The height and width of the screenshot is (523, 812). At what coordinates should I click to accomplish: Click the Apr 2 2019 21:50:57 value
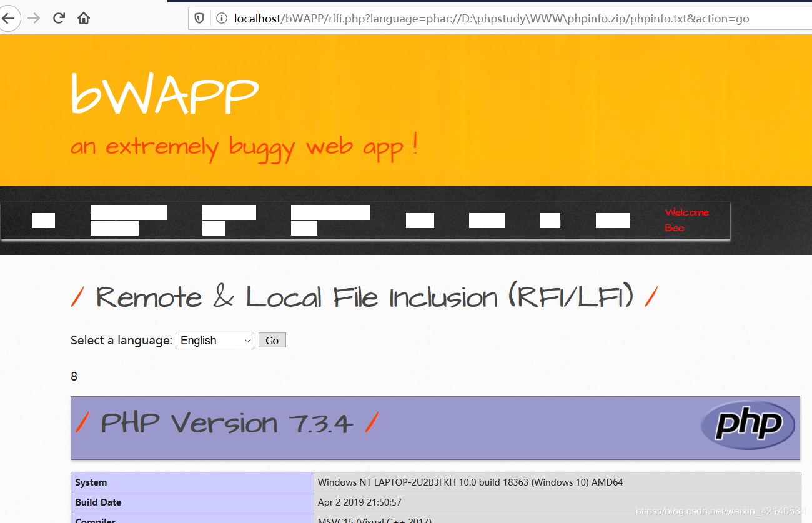click(360, 502)
